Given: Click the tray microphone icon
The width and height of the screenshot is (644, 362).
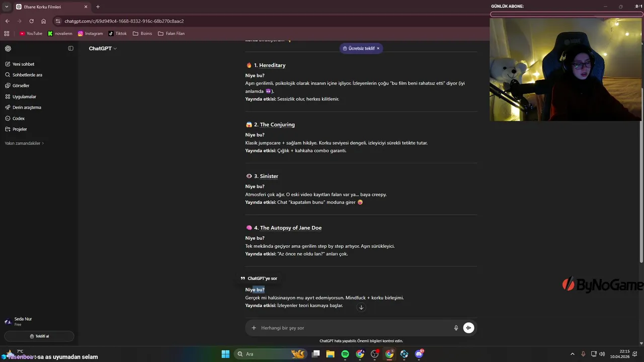Looking at the screenshot, I should (x=583, y=354).
